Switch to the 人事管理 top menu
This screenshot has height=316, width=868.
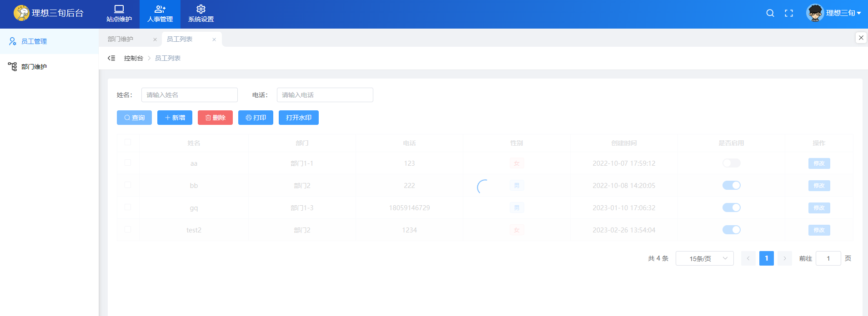[x=160, y=14]
